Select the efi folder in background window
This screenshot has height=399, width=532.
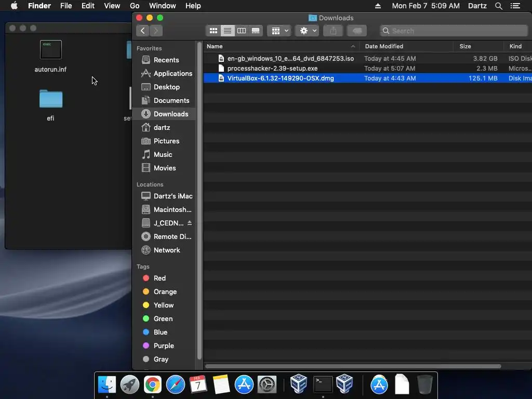tap(50, 105)
